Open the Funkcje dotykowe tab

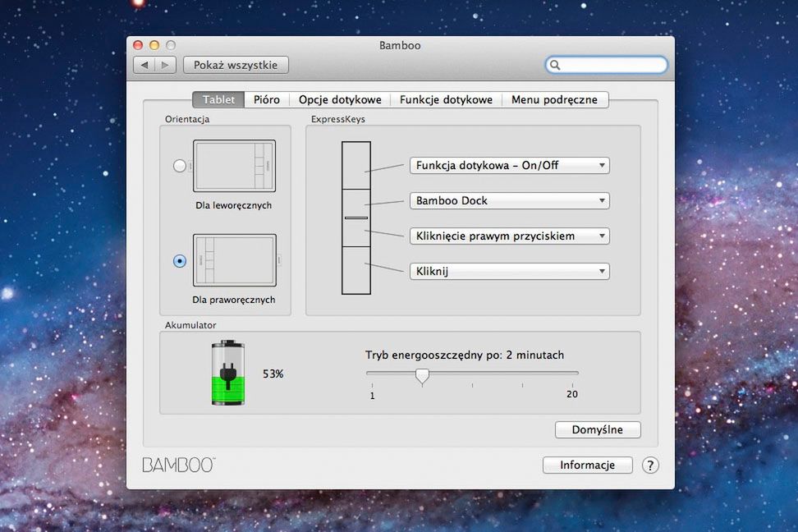446,100
